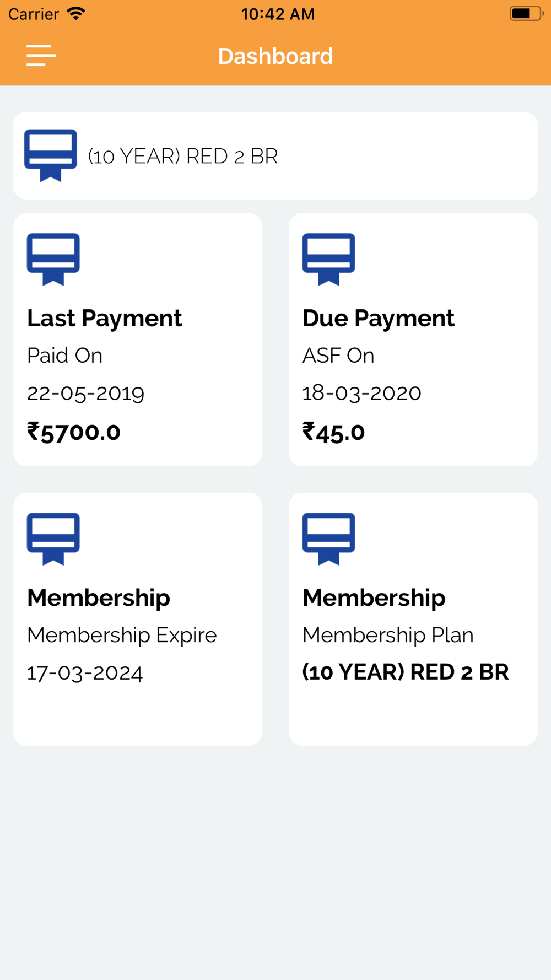Tap the Membership Expire label

(122, 636)
